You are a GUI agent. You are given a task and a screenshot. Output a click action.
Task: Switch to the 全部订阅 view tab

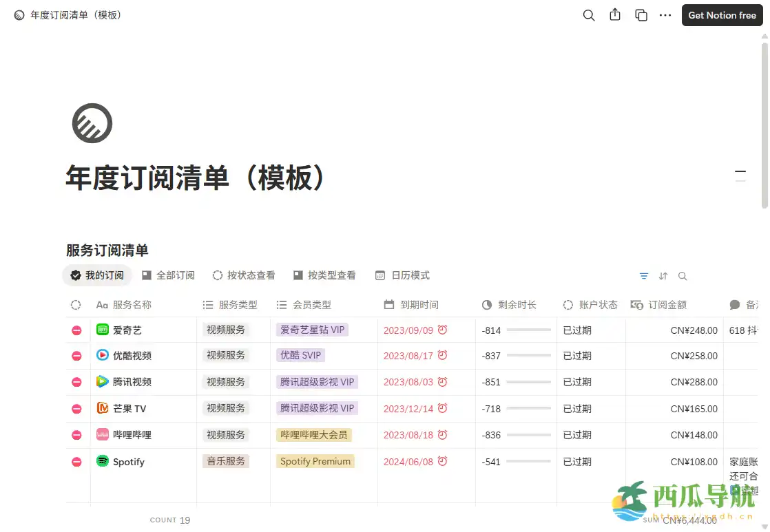[x=168, y=275]
